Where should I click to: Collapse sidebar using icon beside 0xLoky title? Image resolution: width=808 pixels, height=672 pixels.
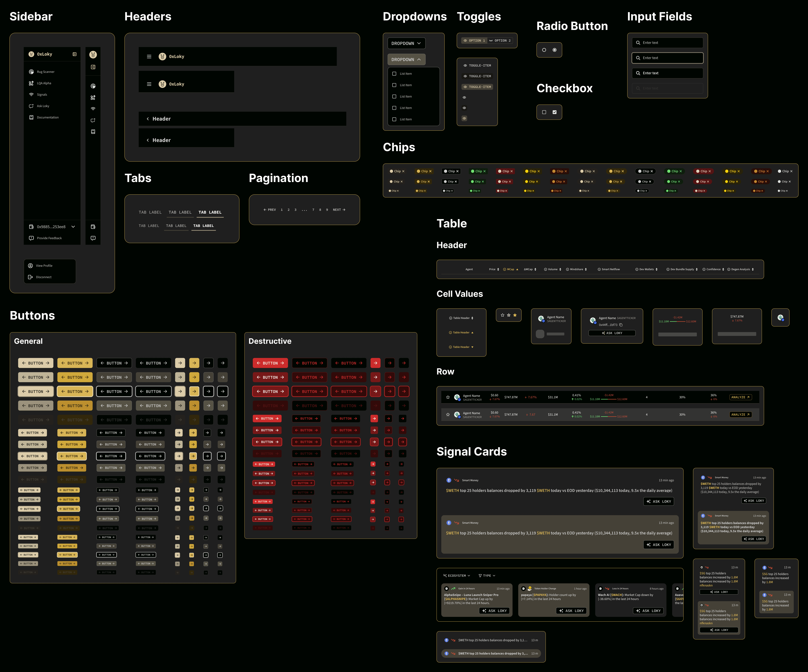(75, 54)
